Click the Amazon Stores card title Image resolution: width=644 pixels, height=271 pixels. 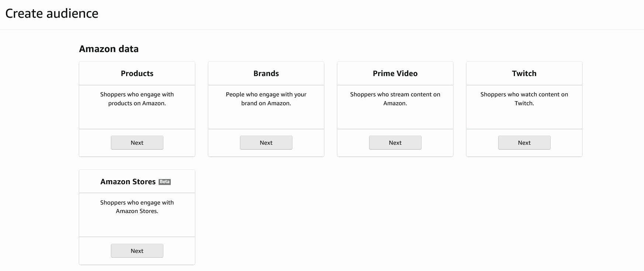coord(128,182)
